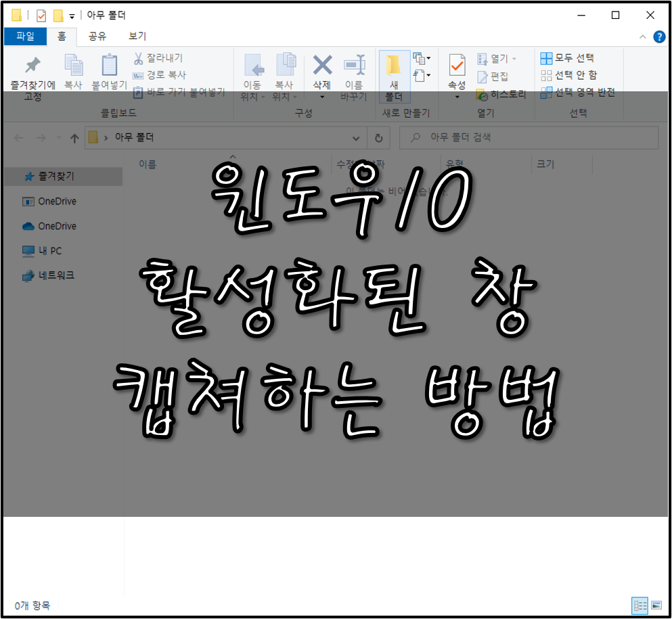The height and width of the screenshot is (619, 672).
Task: Choose Copy path (경로 복사)
Action: [x=159, y=75]
